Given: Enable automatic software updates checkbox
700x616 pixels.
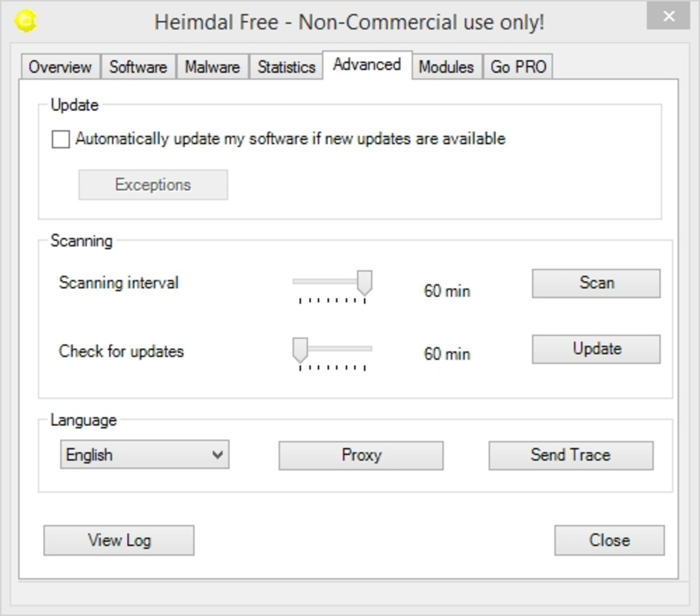Looking at the screenshot, I should pyautogui.click(x=61, y=139).
